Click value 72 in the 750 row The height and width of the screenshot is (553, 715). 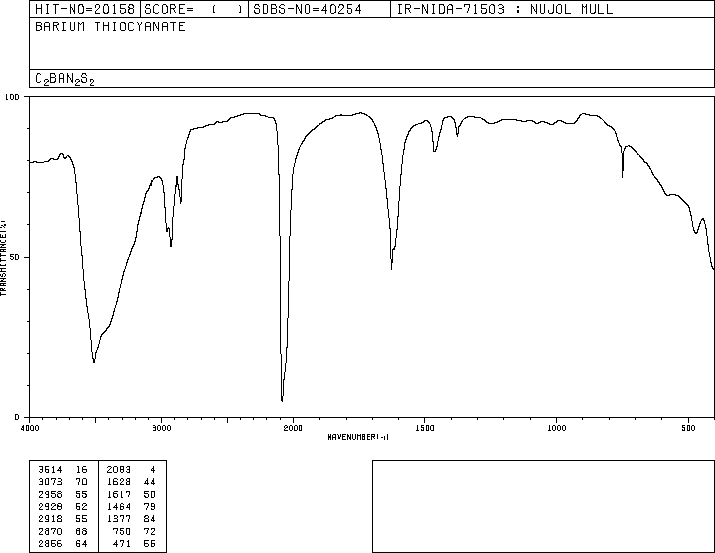coord(150,532)
